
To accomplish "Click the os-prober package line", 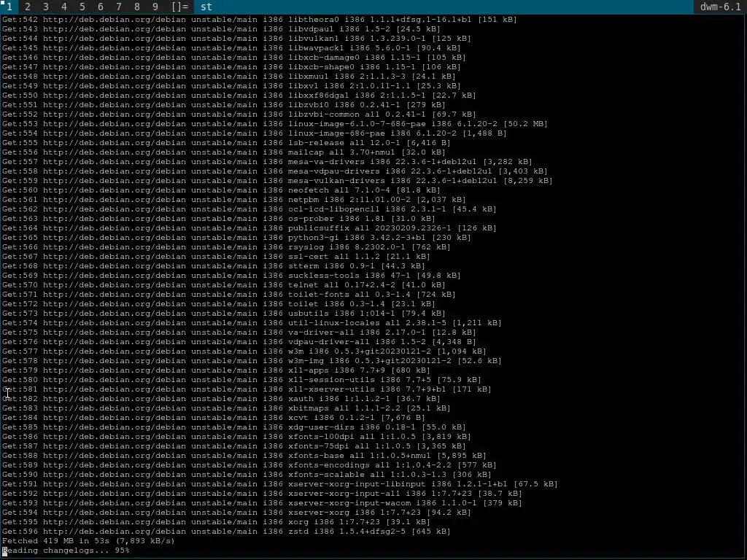I will 219,219.
